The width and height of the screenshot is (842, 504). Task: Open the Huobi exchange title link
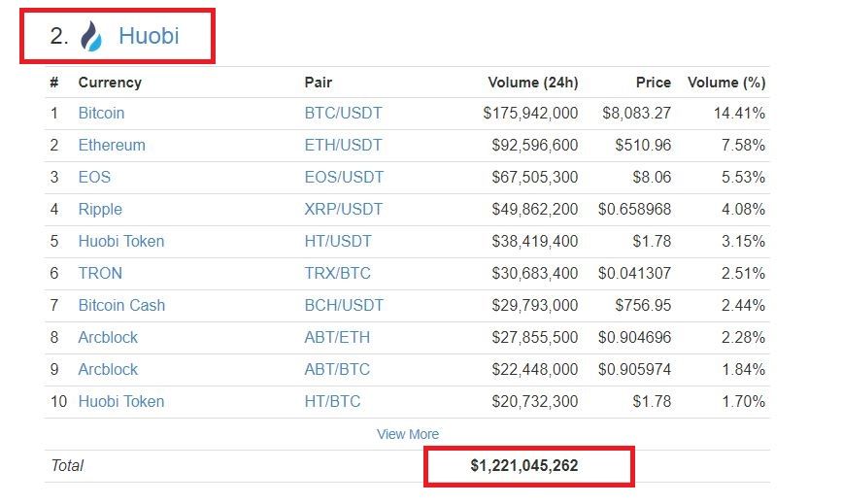click(149, 37)
